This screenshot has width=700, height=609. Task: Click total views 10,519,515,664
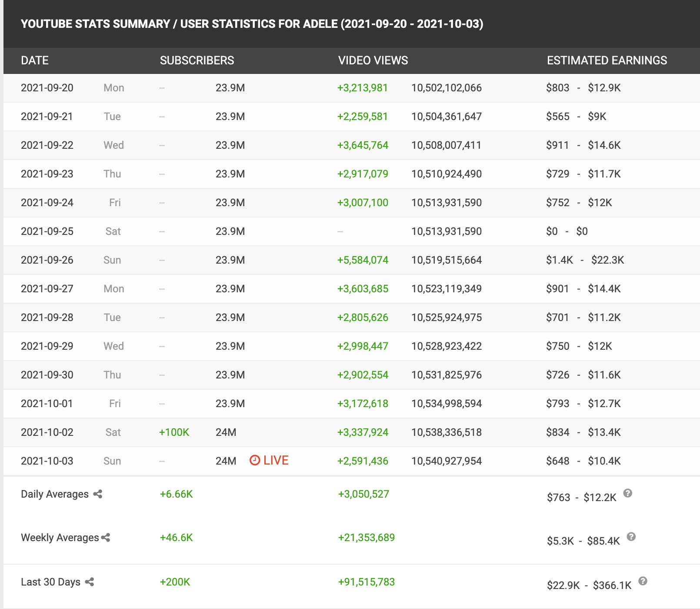[x=447, y=260]
